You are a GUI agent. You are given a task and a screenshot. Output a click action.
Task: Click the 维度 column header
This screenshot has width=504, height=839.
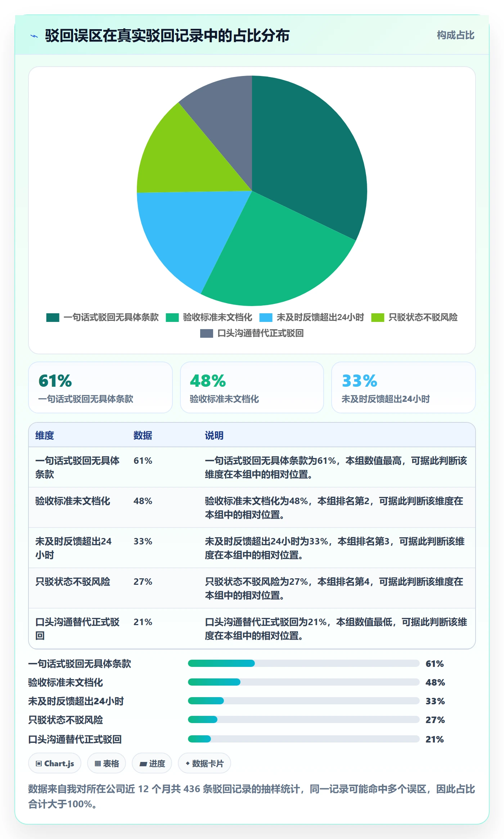tap(45, 436)
